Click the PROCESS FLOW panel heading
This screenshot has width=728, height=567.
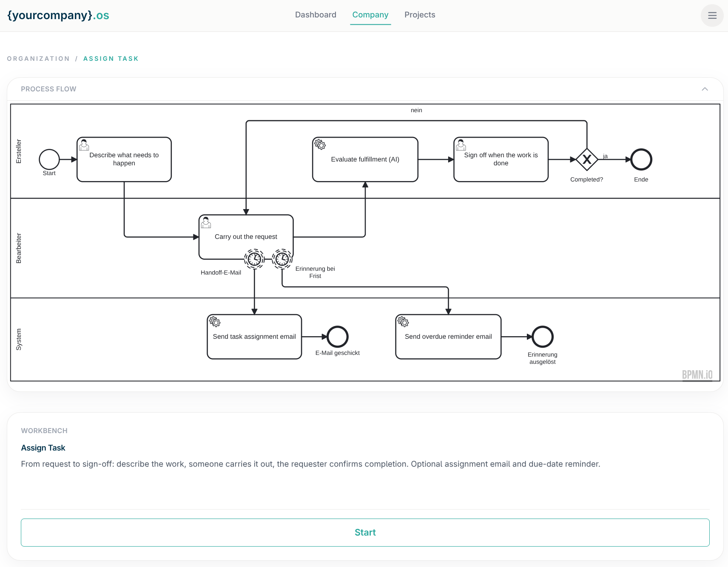pos(48,89)
